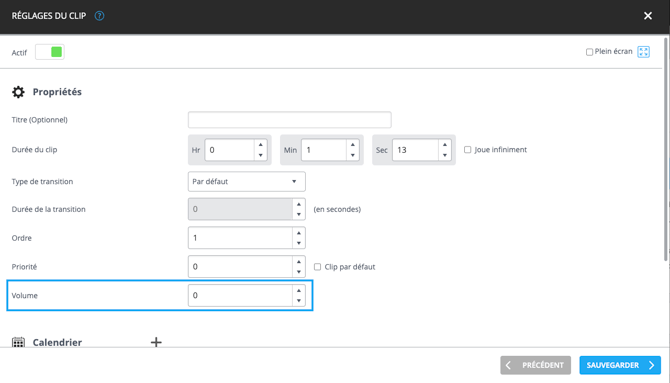Decrease the Min value with down arrow
Screen dimensions: 670x383
(x=353, y=155)
